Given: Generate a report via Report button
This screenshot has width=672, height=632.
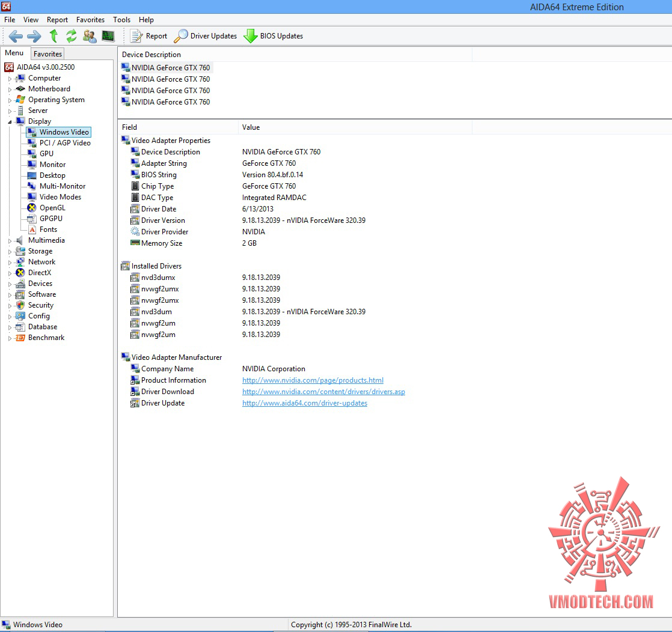Looking at the screenshot, I should (x=148, y=36).
